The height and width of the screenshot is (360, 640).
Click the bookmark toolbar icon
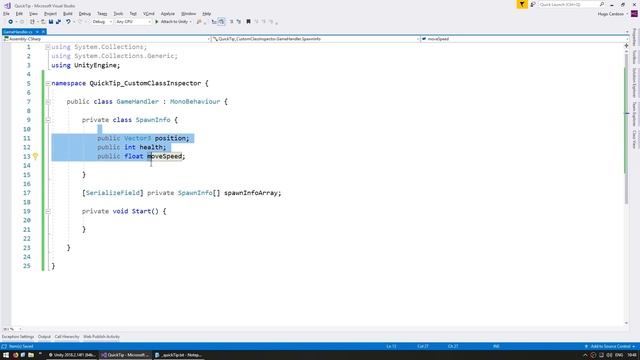click(x=248, y=22)
